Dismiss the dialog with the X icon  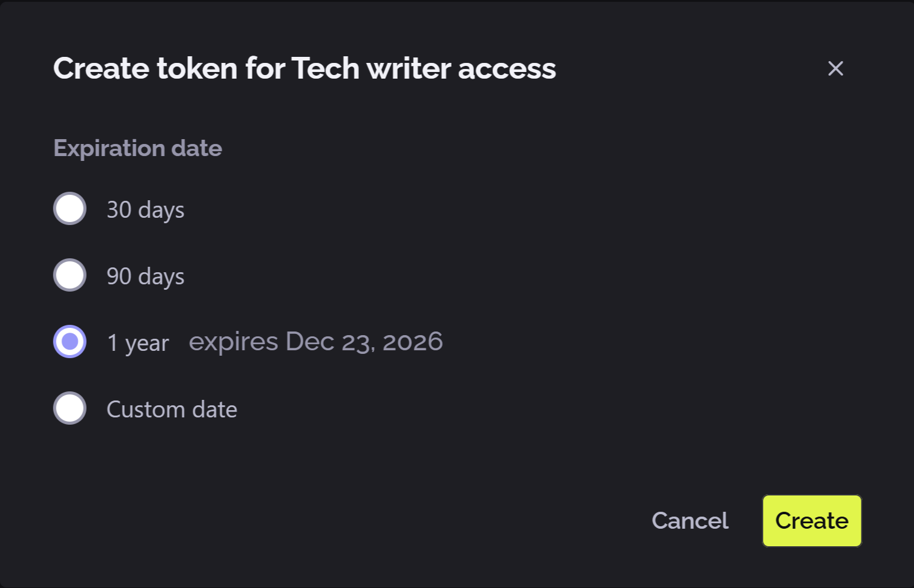coord(835,68)
